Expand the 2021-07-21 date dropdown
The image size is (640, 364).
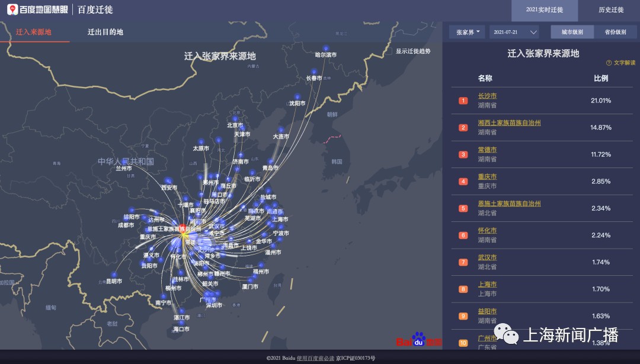tap(514, 31)
